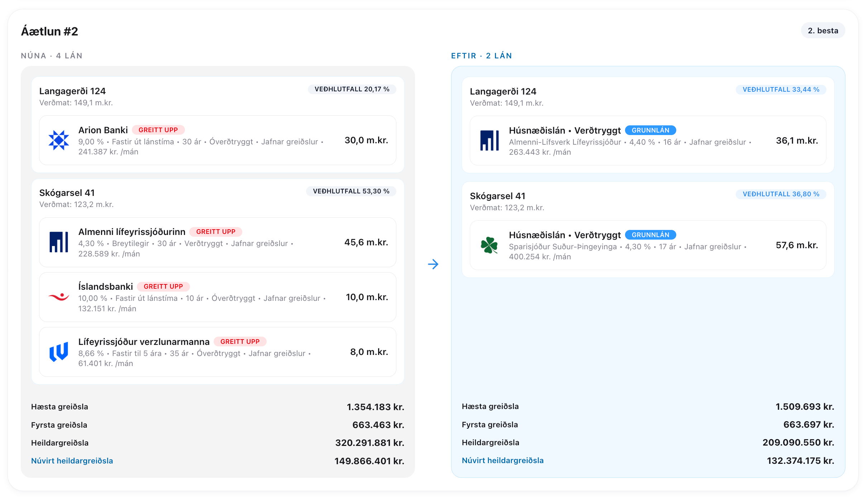Click Veðhlutfall 36,80 % badge
The height and width of the screenshot is (500, 868).
tap(781, 194)
